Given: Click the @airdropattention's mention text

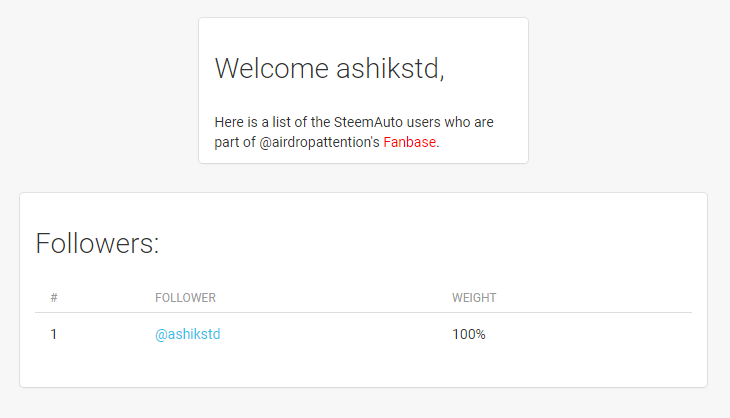Looking at the screenshot, I should coord(319,142).
